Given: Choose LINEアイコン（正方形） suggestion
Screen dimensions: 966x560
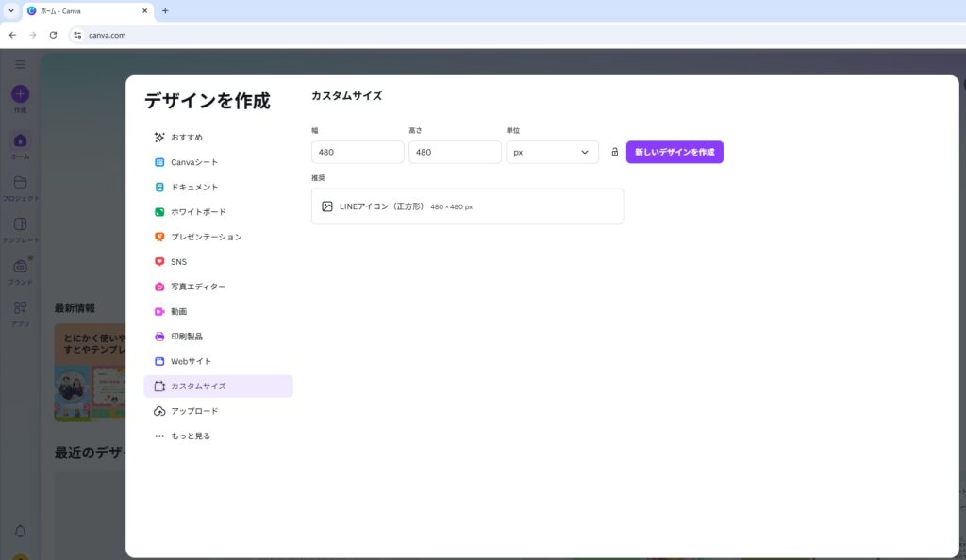Looking at the screenshot, I should coord(467,206).
